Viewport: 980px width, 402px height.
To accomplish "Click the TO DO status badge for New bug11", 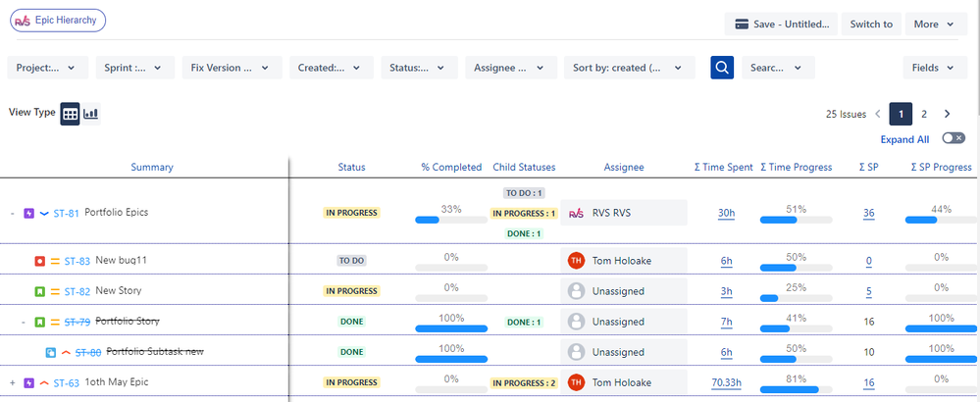I will 351,261.
